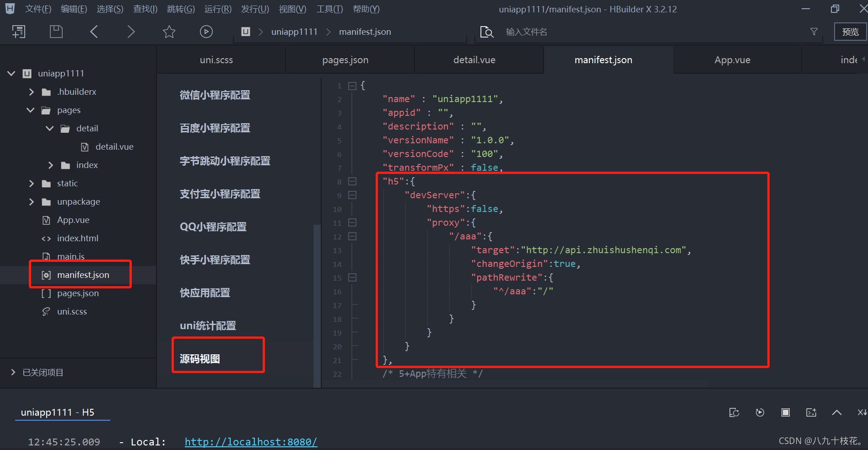Go back with the left arrow icon
This screenshot has height=450, width=868.
(x=94, y=32)
